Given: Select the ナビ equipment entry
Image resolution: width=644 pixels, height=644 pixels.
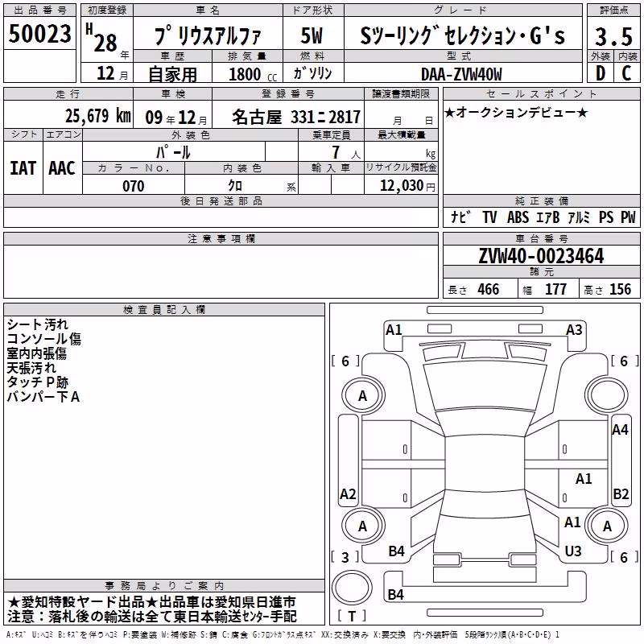Looking at the screenshot, I should (460, 217).
